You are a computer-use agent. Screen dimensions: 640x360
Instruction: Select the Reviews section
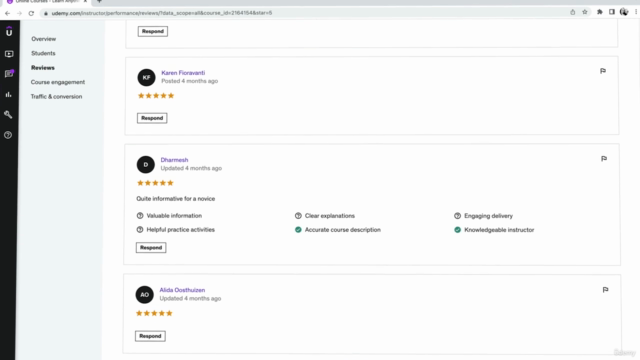[x=43, y=68]
